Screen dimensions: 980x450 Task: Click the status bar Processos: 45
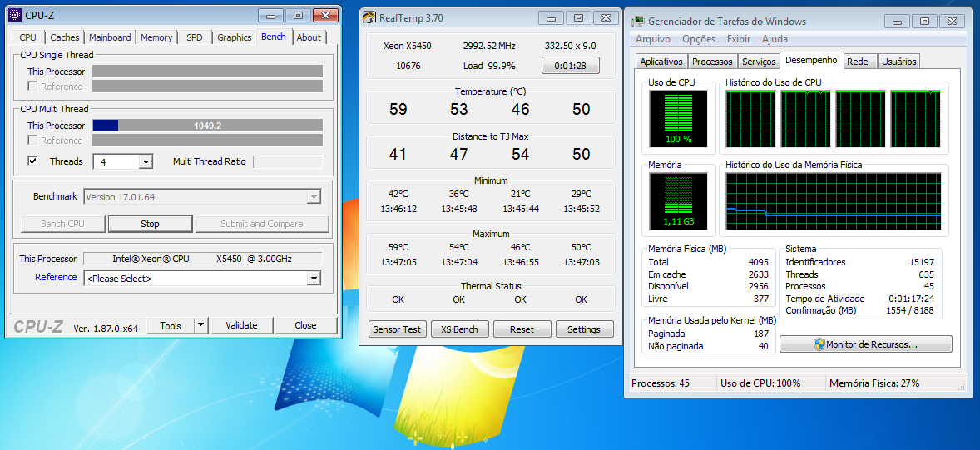[x=660, y=383]
